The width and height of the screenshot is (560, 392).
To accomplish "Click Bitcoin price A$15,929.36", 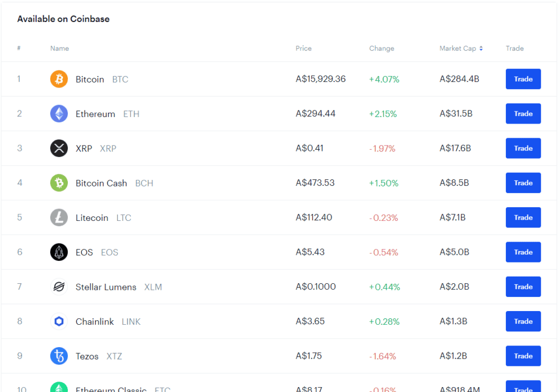I will click(320, 79).
